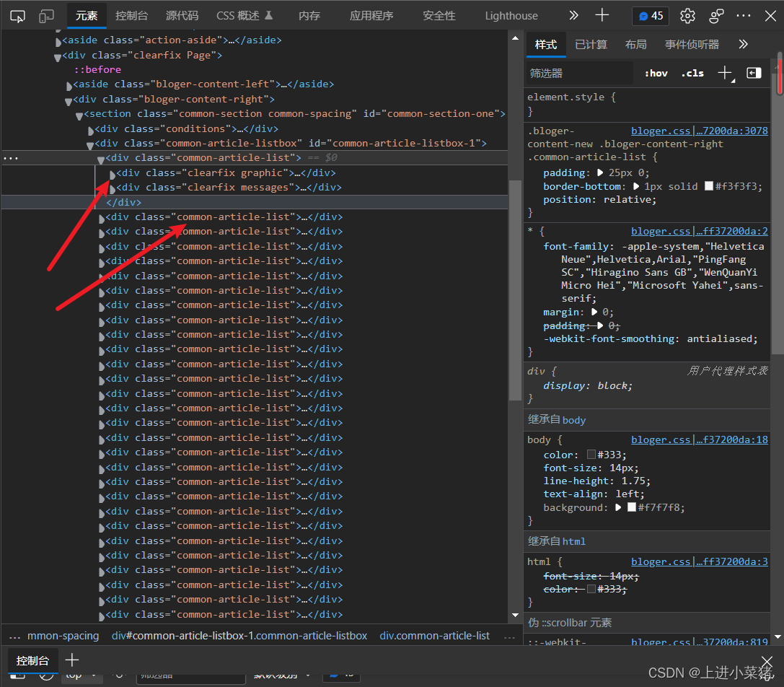Open the customize DevTools three-dot menu
Screen dimensions: 784x687
point(744,16)
